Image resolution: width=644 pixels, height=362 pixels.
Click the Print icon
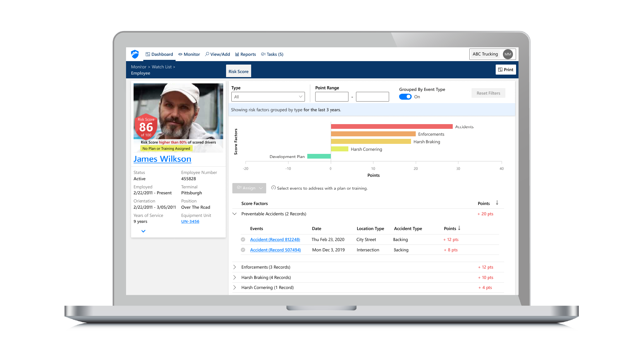pyautogui.click(x=500, y=69)
